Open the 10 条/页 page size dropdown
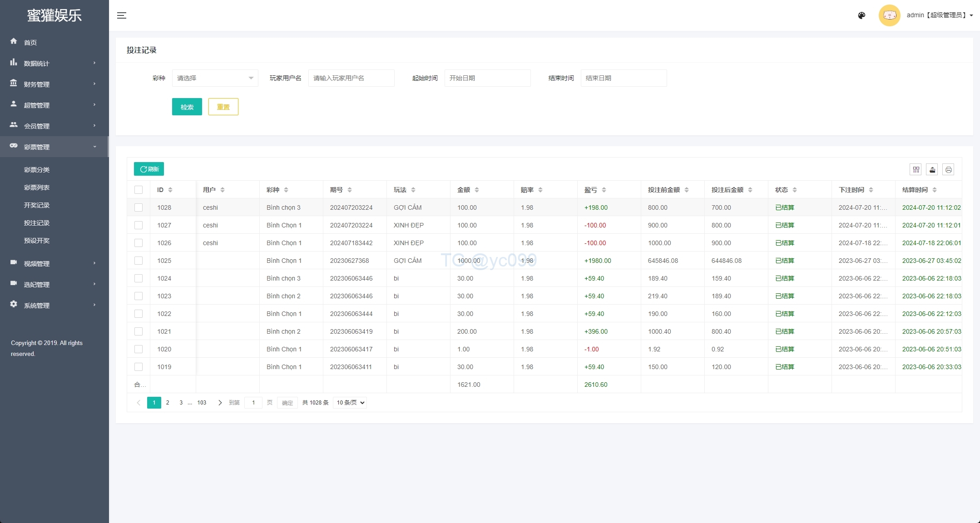Viewport: 980px width, 523px height. pos(350,403)
